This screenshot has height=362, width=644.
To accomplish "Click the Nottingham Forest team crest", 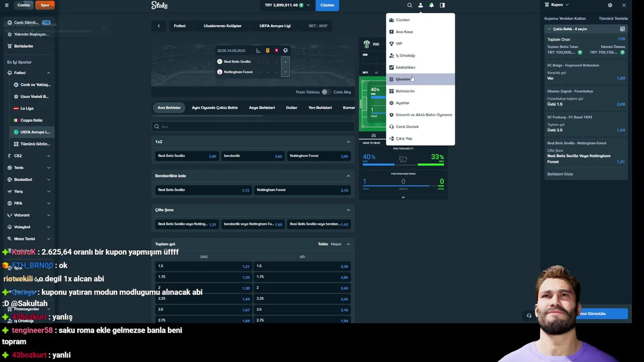I will click(219, 72).
